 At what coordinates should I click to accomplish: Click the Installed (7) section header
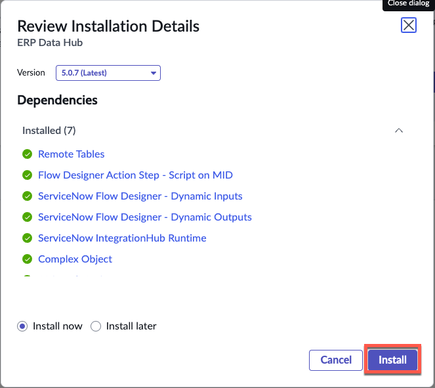(x=49, y=130)
